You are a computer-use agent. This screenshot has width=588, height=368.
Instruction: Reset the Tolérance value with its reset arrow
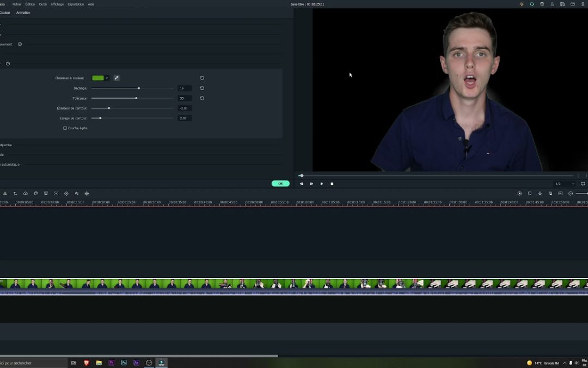[202, 98]
